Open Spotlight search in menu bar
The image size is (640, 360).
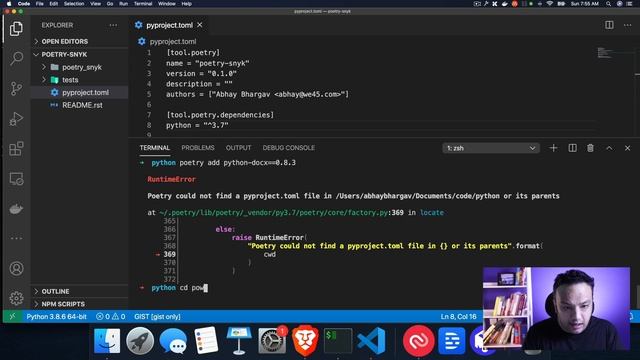coord(608,4)
